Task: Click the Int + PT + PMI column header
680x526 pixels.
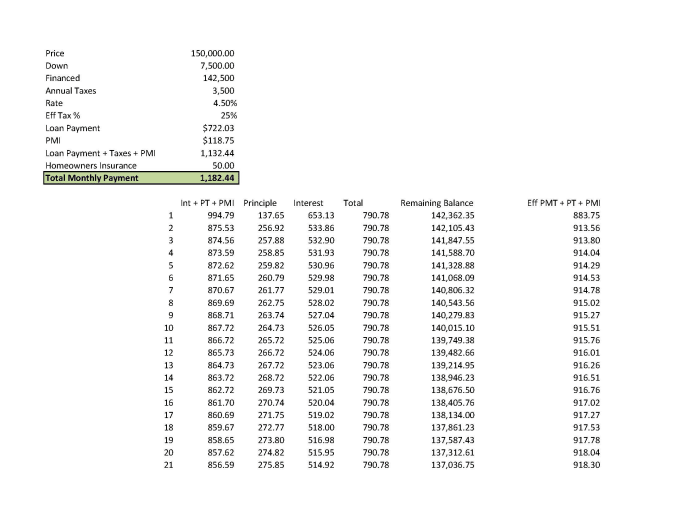Action: (x=207, y=203)
